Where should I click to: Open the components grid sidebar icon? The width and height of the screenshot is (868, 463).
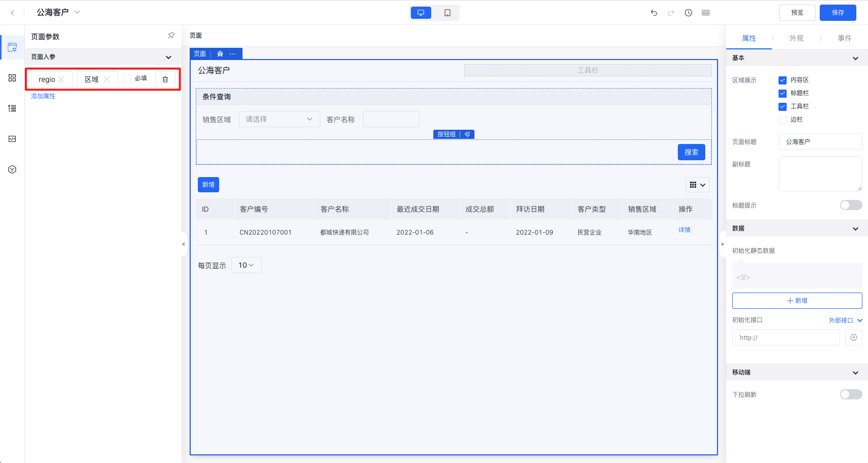click(x=12, y=78)
